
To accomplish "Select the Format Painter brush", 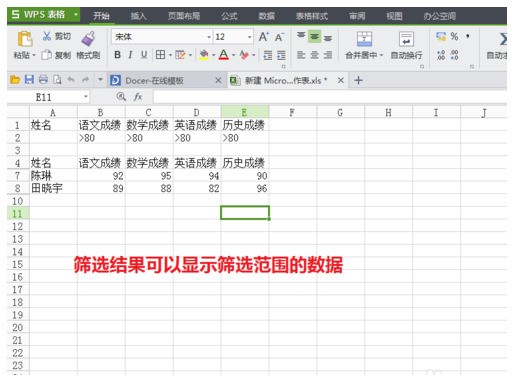I will tap(88, 38).
